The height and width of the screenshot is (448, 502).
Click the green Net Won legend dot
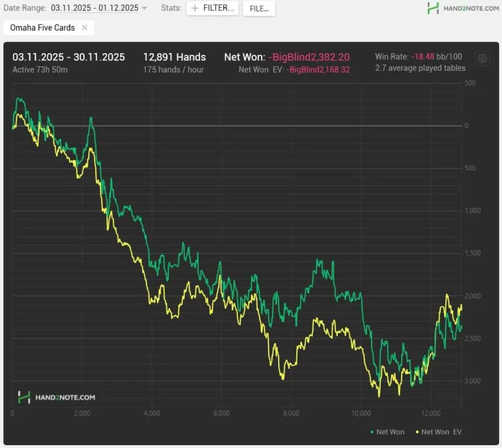click(371, 432)
